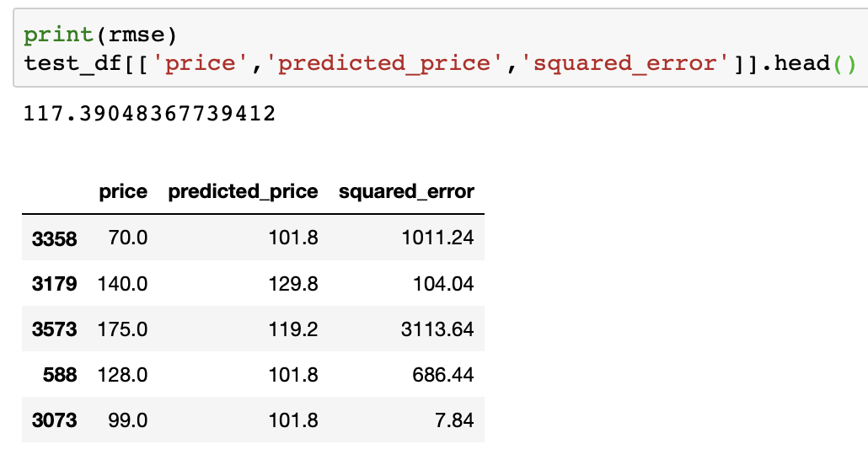Select row index 3073
Screen dimensions: 868x460
(54, 420)
